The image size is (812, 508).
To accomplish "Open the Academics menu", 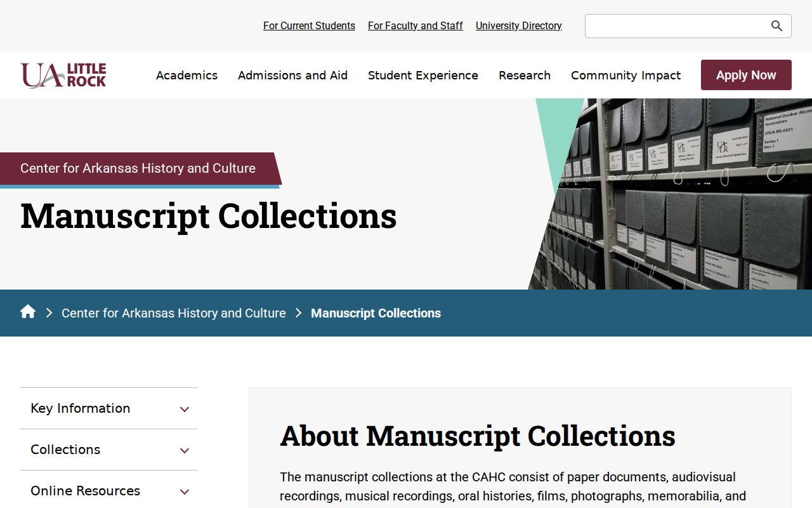I will pyautogui.click(x=187, y=75).
